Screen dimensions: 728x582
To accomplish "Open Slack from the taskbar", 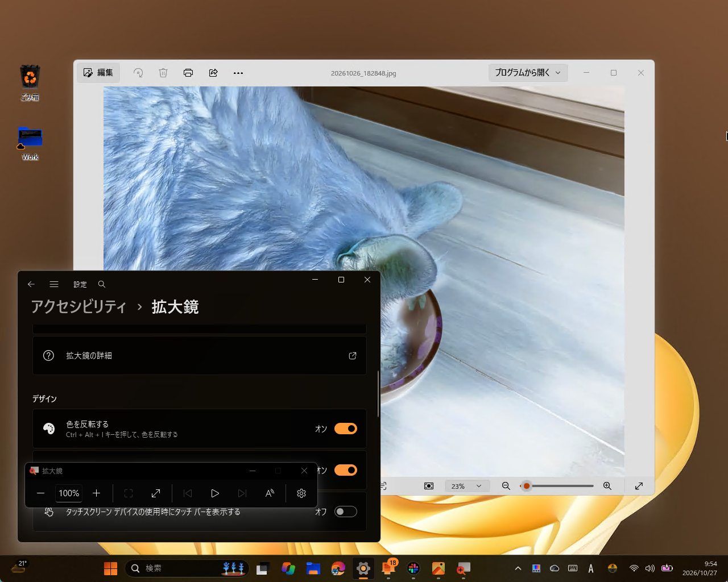I will point(413,568).
